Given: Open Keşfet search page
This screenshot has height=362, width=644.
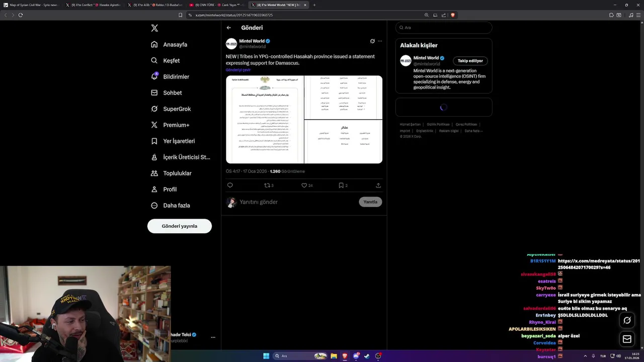Looking at the screenshot, I should 166,60.
